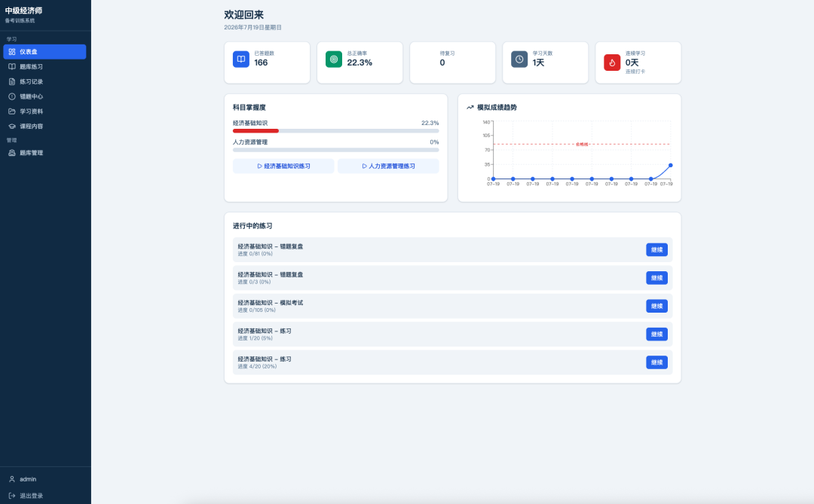Click the 已答题数 value 166
Image resolution: width=814 pixels, height=504 pixels.
(x=261, y=63)
